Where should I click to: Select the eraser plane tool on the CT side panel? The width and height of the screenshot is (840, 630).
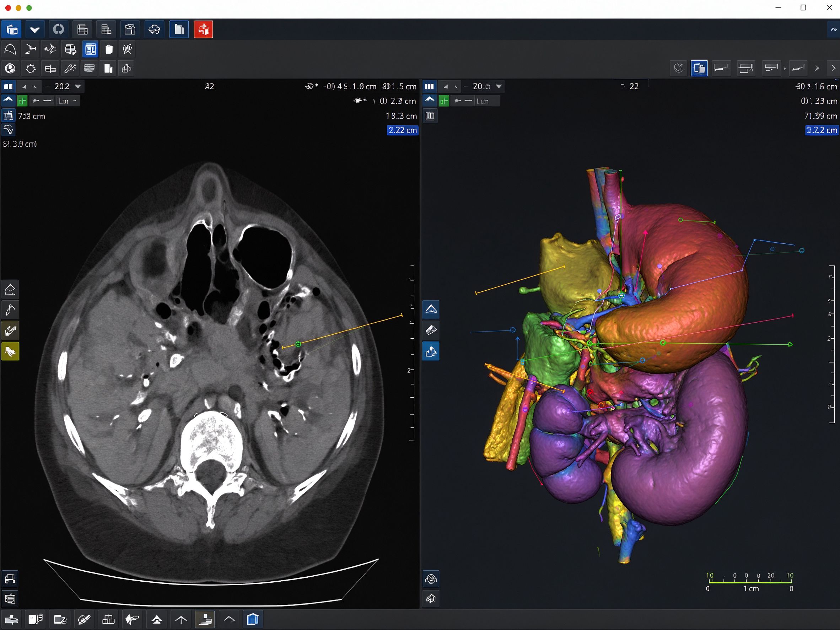click(10, 290)
